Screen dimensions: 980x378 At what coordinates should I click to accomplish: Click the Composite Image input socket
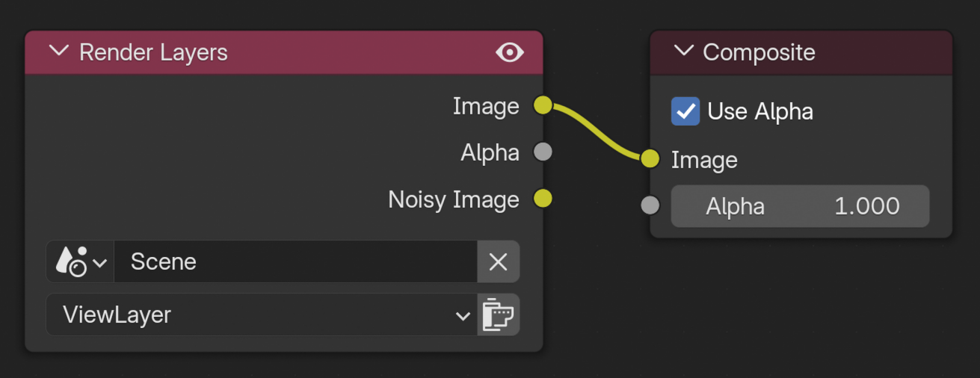point(650,158)
